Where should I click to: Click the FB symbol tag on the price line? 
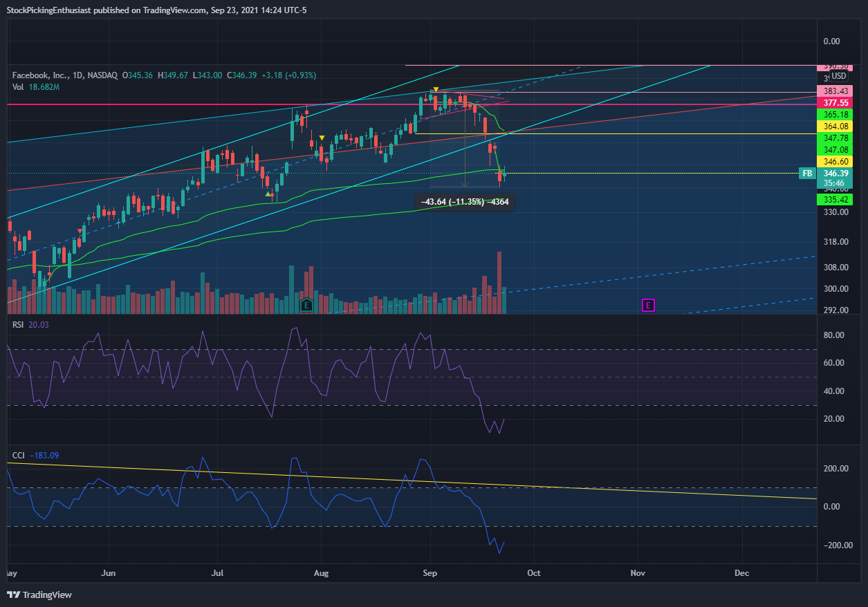tap(806, 173)
